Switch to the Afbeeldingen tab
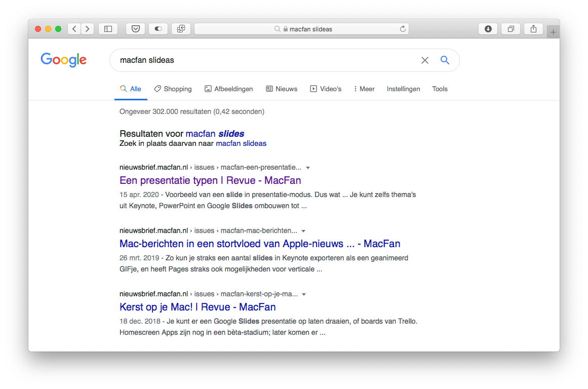This screenshot has height=389, width=588. [x=228, y=89]
